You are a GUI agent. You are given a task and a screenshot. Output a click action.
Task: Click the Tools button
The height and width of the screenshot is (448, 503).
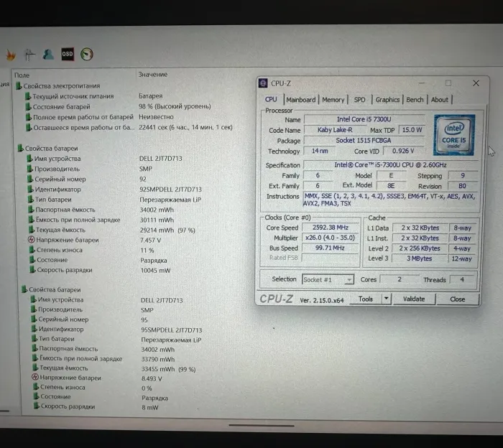[x=366, y=299]
